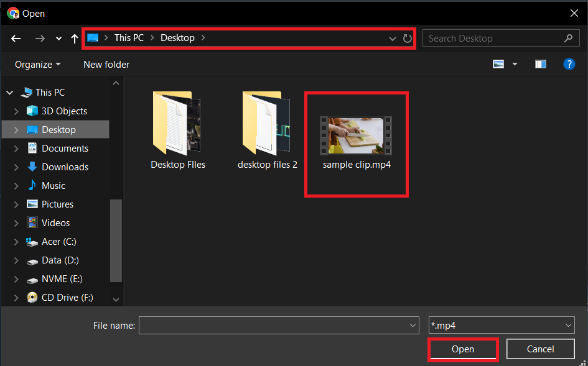Screen dimensions: 588x366
Task: Expand the Documents tree node
Action: (17, 148)
